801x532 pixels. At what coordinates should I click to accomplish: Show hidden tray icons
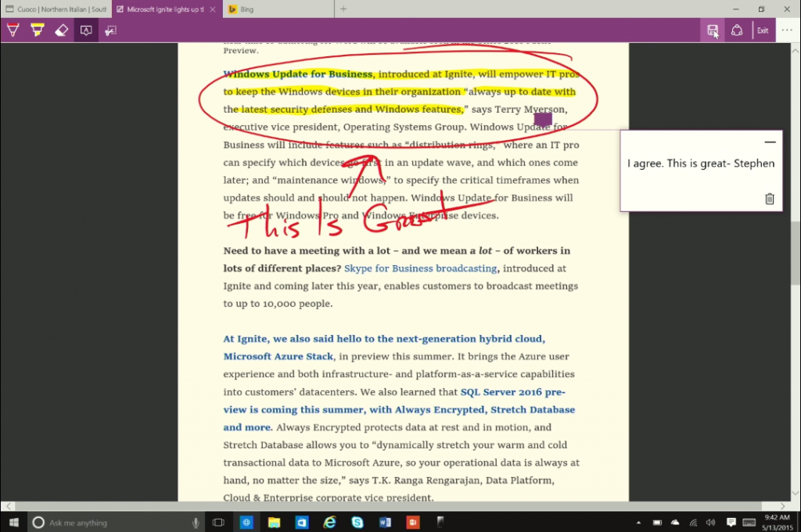point(638,523)
